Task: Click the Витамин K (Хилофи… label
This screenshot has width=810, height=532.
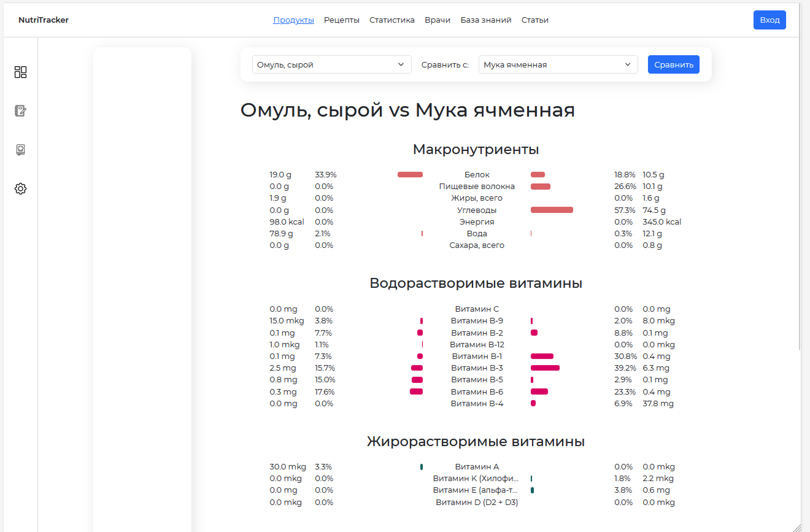Action: click(x=477, y=479)
